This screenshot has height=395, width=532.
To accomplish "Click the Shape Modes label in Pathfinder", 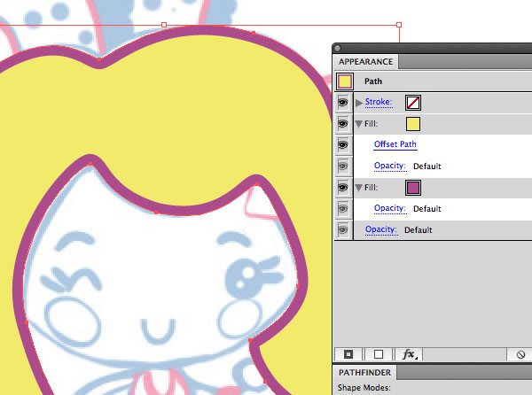I will 364,388.
